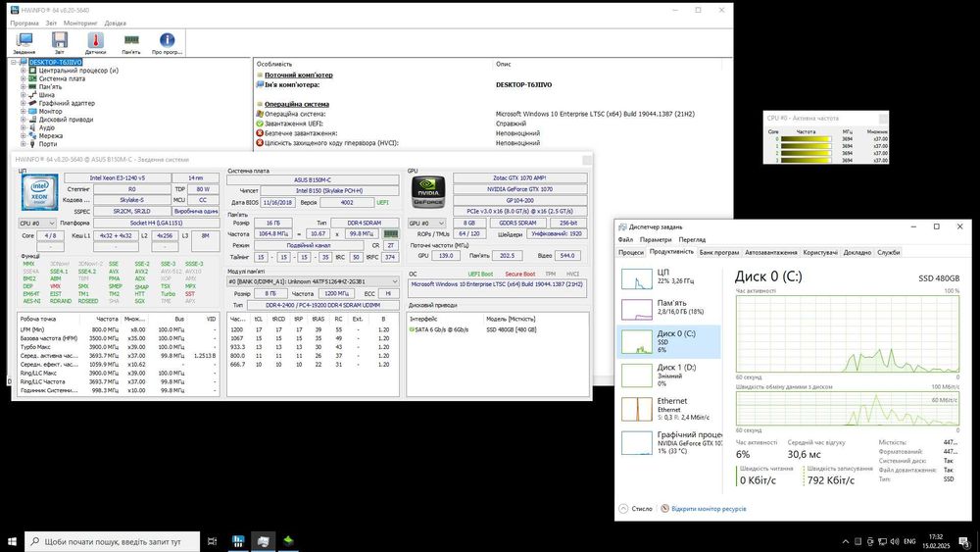Select Ethernet in the performance list
Viewport: 980px width, 552px height.
pos(669,409)
